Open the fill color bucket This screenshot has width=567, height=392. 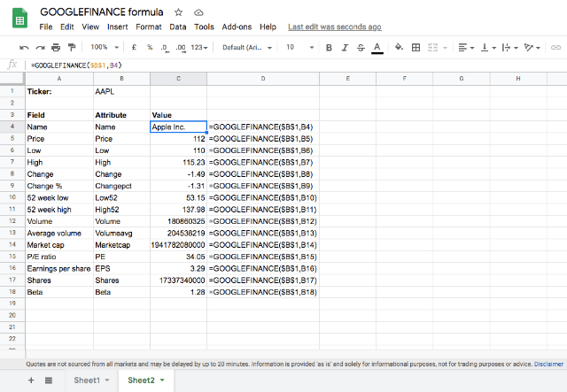coord(399,47)
